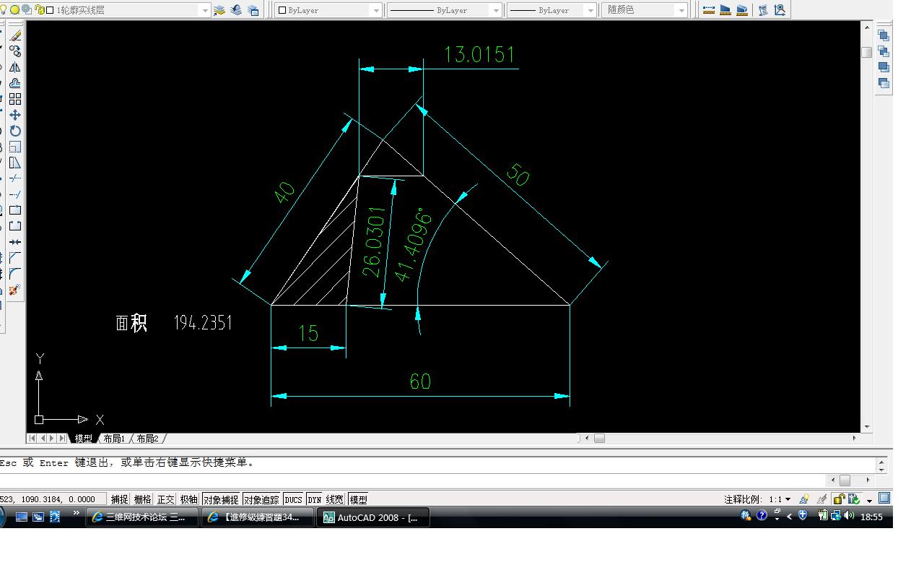Click the Clean Screen icon in status bar
Screen dimensions: 924x578
point(884,499)
